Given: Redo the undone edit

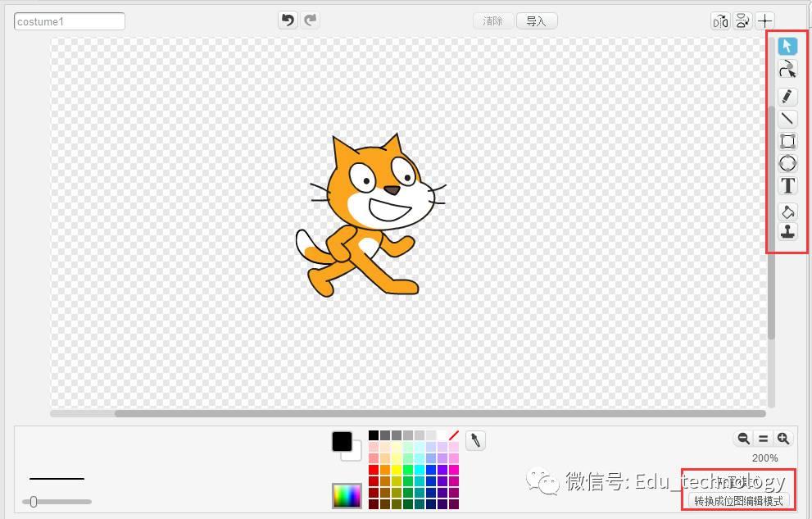Looking at the screenshot, I should (x=311, y=20).
